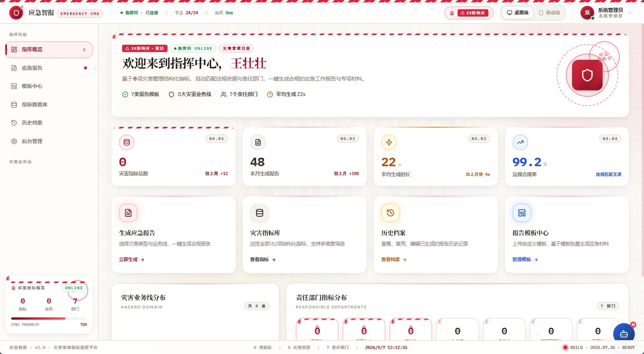Switch to 移动端 view mode

coord(549,13)
